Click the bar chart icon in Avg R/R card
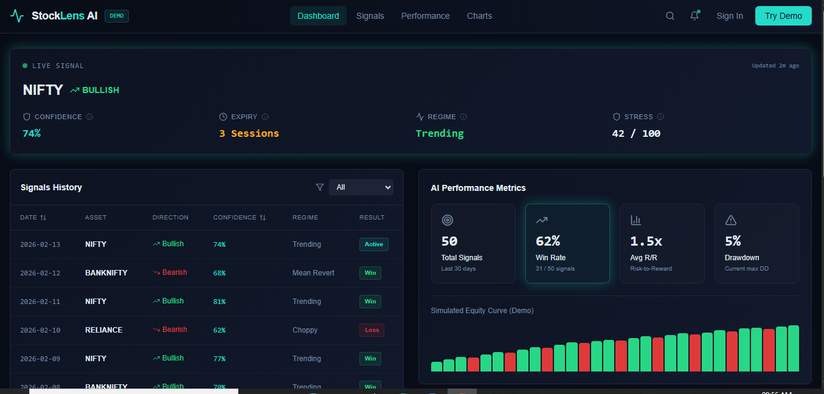This screenshot has width=824, height=394. 635,220
